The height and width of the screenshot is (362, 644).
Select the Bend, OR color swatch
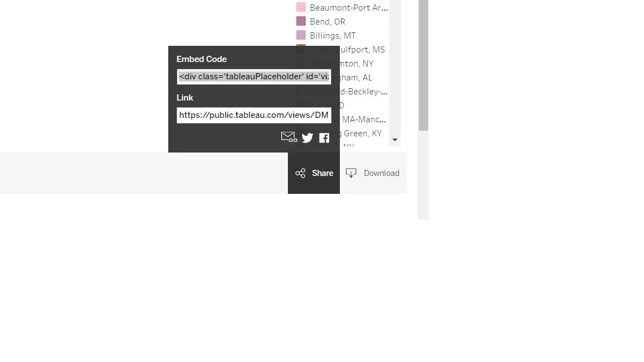[x=301, y=21]
